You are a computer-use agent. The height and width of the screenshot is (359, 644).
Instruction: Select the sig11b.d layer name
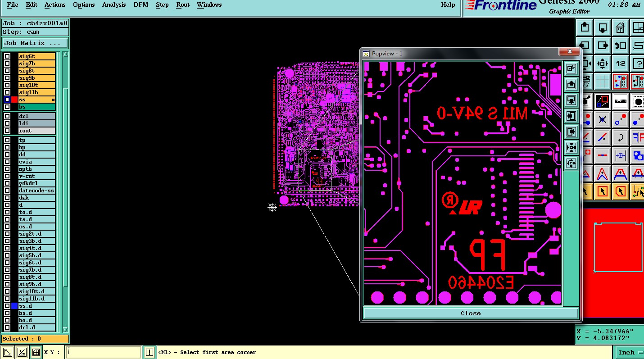point(36,299)
